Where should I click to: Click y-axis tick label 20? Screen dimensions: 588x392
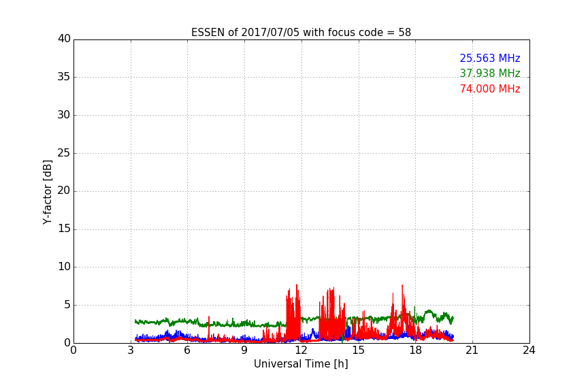tap(64, 191)
